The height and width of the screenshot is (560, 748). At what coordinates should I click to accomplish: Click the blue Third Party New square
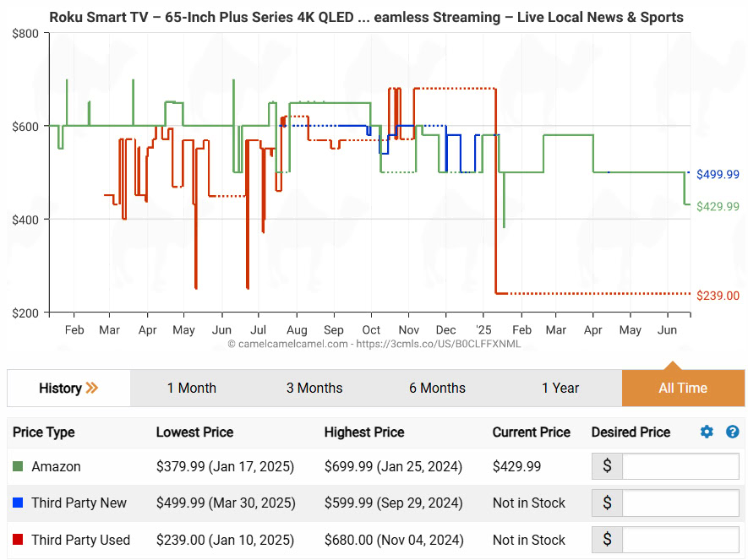click(19, 503)
